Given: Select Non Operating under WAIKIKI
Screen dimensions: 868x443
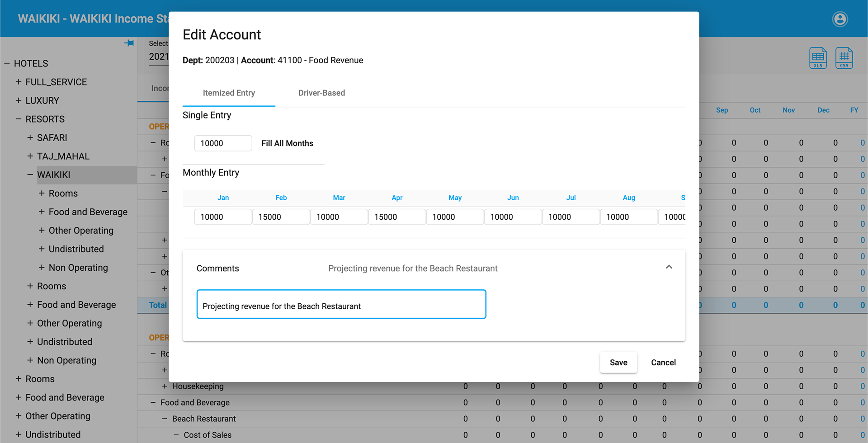Looking at the screenshot, I should tap(78, 268).
